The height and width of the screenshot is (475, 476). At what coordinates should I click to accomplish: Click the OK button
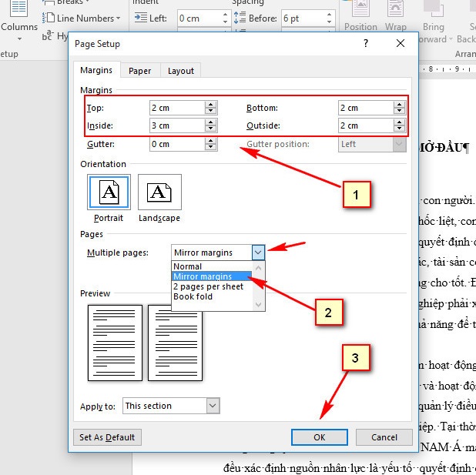point(320,437)
